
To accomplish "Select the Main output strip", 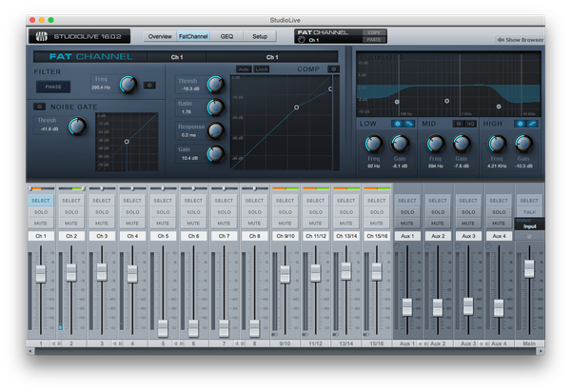I will [529, 201].
